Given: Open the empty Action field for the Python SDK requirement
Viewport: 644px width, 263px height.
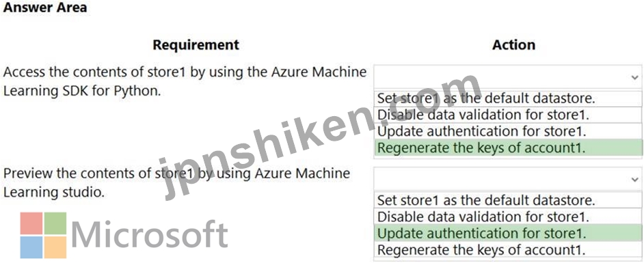Looking at the screenshot, I should tap(508, 77).
